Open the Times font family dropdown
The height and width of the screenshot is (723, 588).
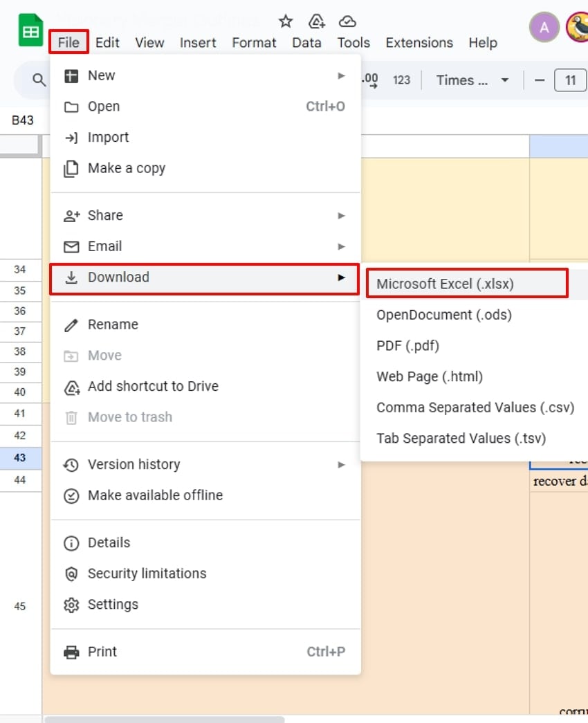point(472,80)
